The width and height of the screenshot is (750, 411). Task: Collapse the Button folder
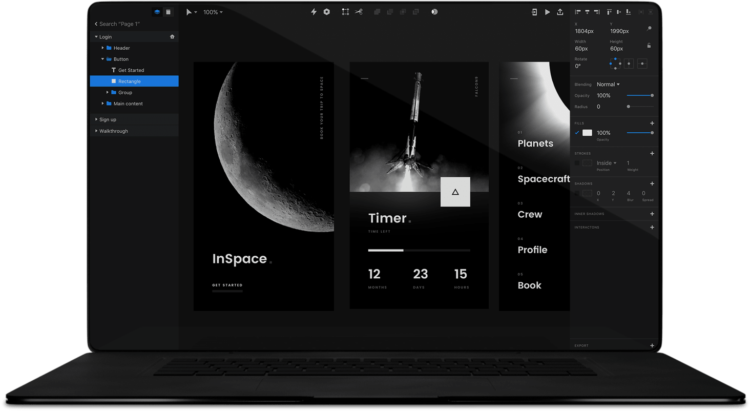(x=102, y=59)
